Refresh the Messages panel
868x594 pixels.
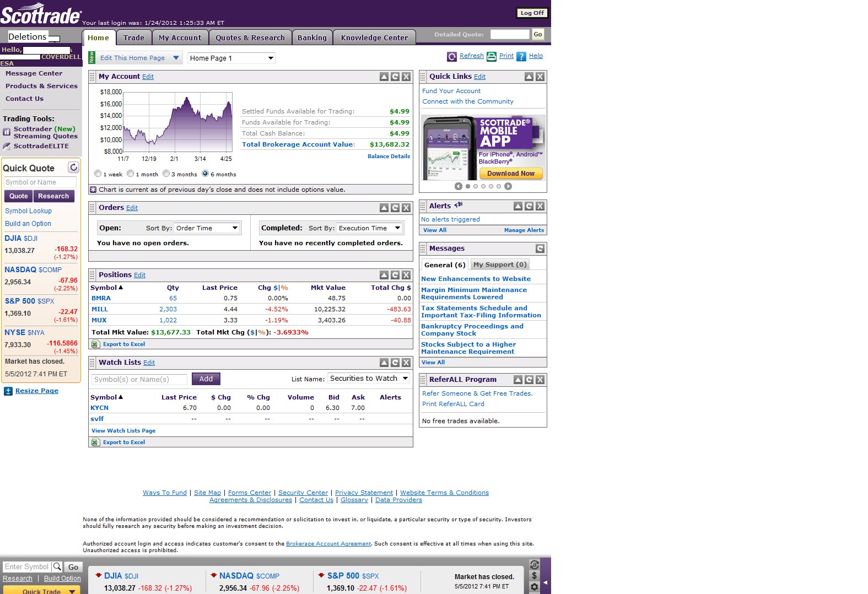pos(540,249)
